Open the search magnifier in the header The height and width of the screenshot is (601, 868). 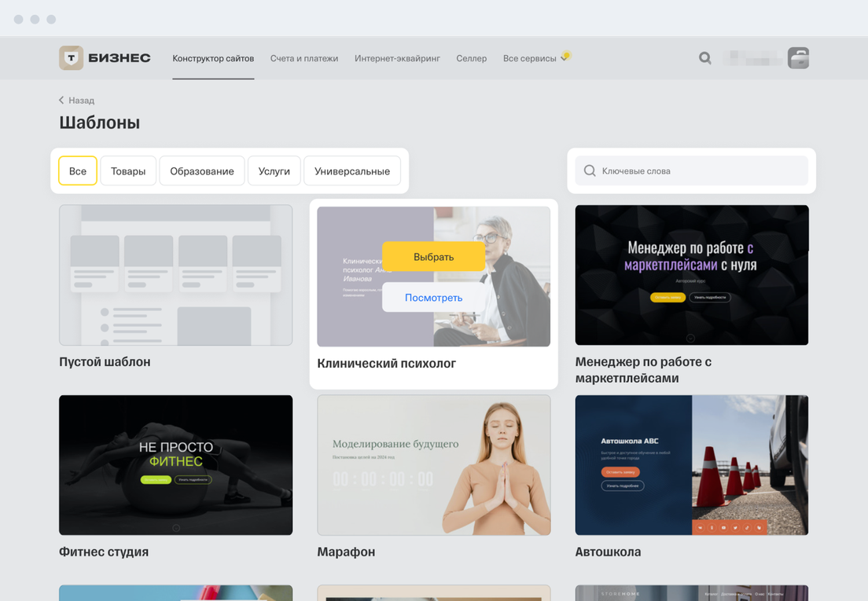coord(704,58)
